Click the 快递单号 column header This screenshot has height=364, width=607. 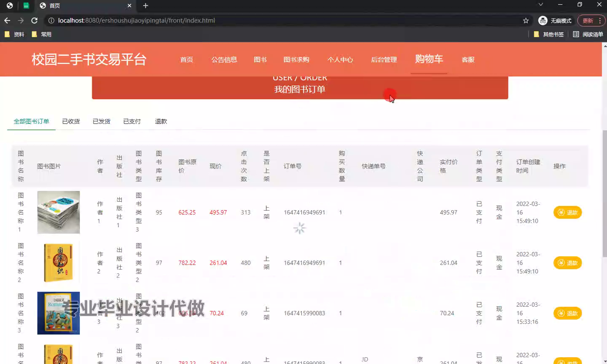tap(373, 166)
